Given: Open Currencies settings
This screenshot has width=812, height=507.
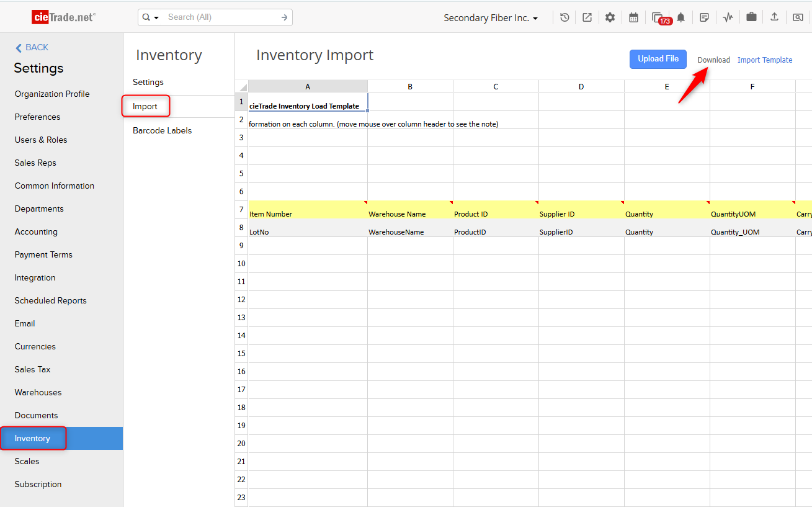Looking at the screenshot, I should pyautogui.click(x=35, y=346).
